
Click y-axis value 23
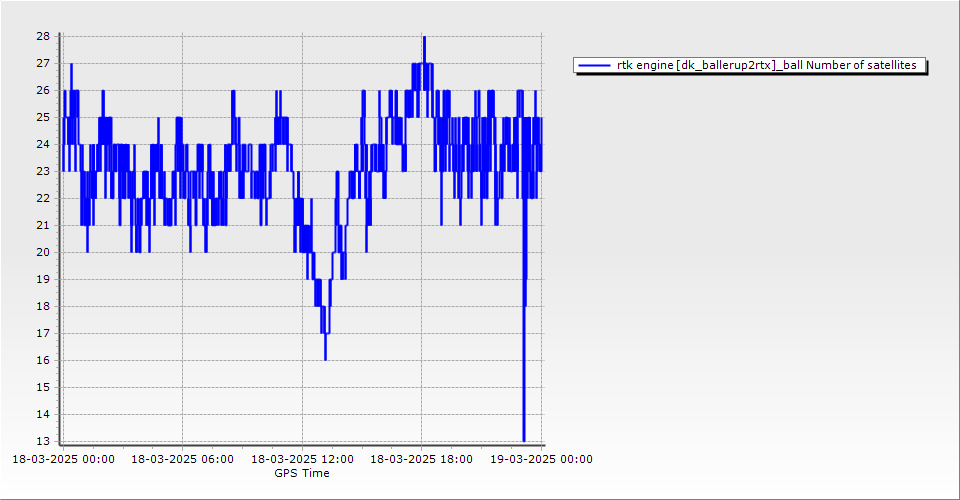click(43, 171)
